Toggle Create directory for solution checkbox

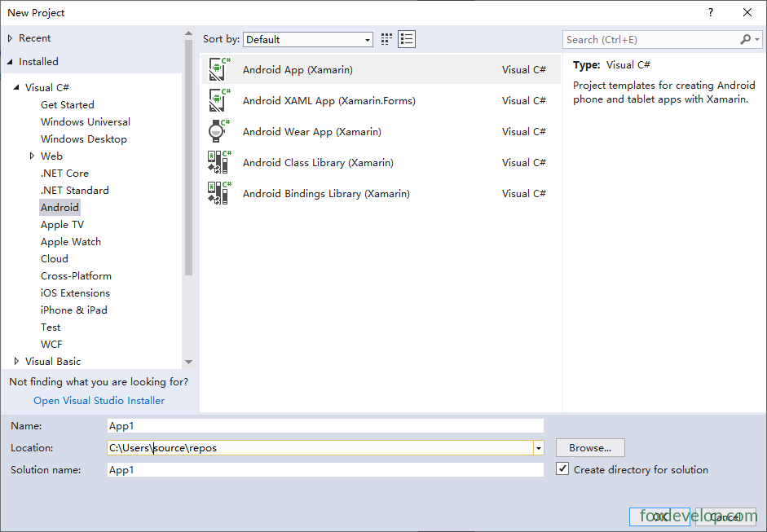(x=562, y=469)
